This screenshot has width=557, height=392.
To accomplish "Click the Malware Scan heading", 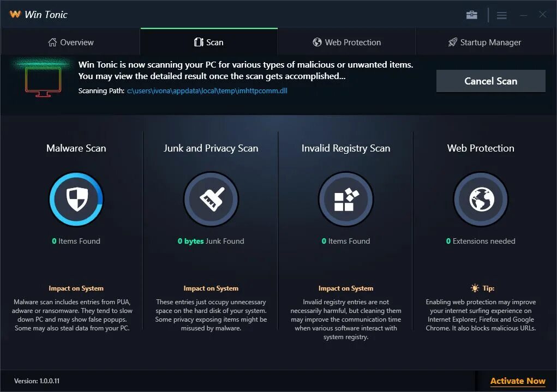I will tap(76, 148).
